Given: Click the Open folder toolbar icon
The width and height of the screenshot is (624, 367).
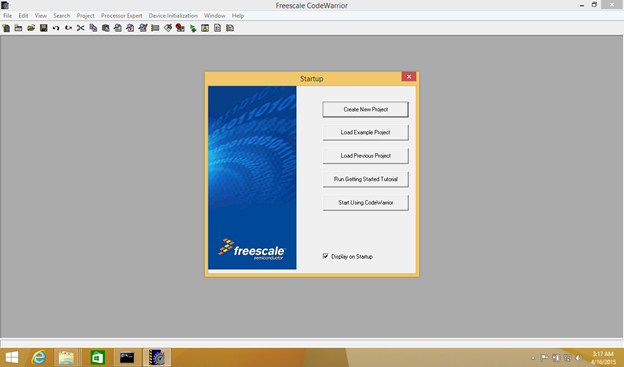Looking at the screenshot, I should (x=31, y=28).
